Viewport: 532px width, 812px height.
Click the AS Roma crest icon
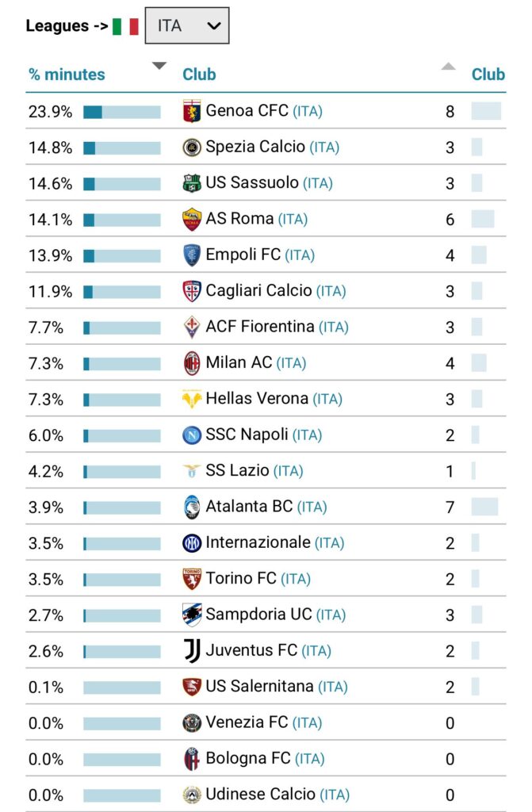tap(192, 220)
